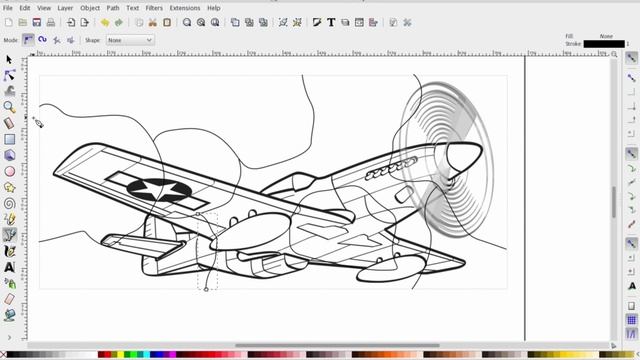The image size is (640, 360).
Task: Click the horizontal canvas scrollbar
Action: (x=337, y=345)
